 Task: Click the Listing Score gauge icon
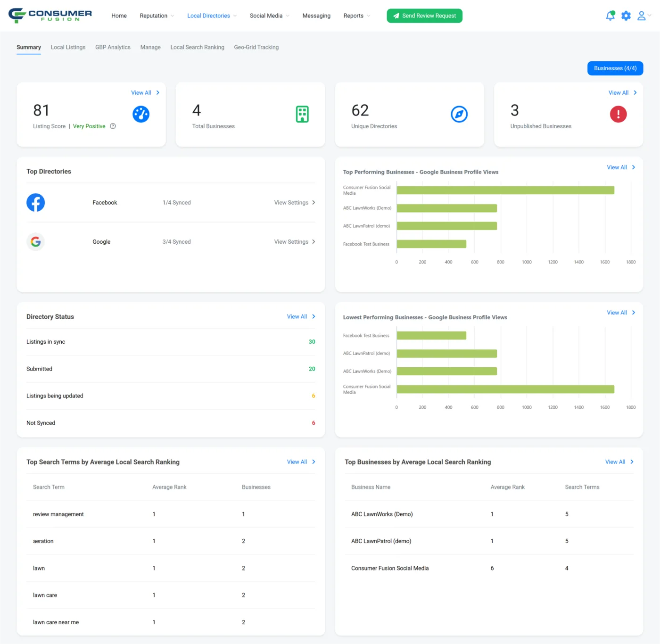pos(141,114)
